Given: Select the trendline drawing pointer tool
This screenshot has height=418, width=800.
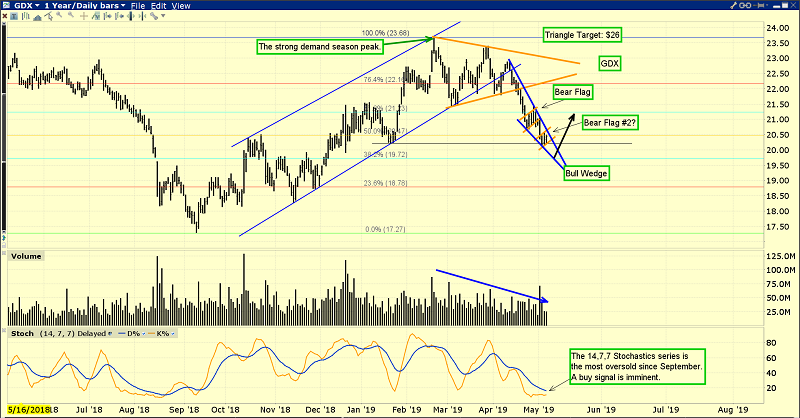Looking at the screenshot, I should (x=48, y=16).
